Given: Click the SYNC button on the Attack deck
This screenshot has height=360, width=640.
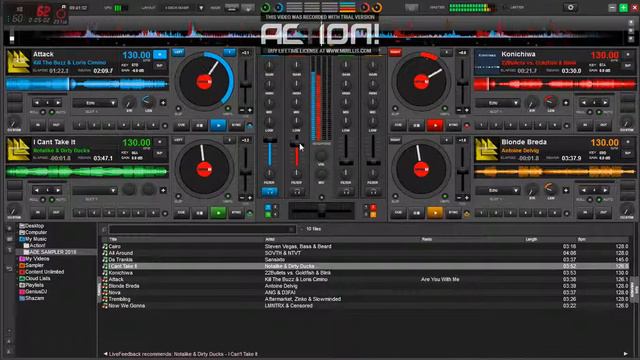Looking at the screenshot, I should coord(236,125).
